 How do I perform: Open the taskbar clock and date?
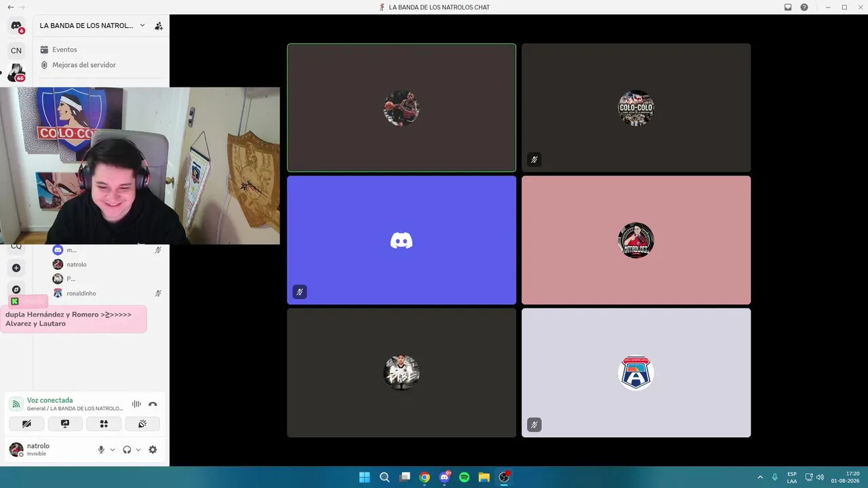click(x=845, y=477)
